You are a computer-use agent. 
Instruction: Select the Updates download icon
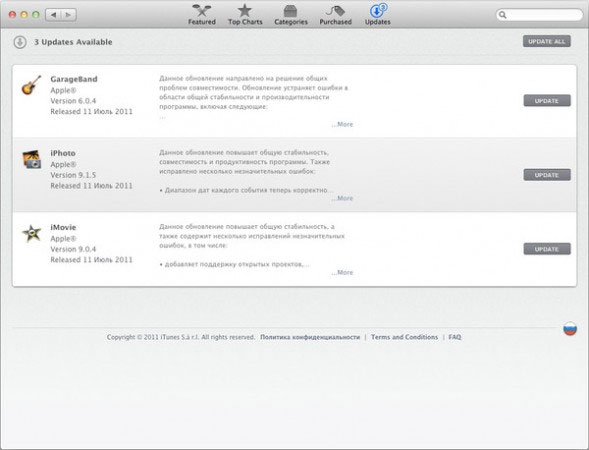click(378, 10)
